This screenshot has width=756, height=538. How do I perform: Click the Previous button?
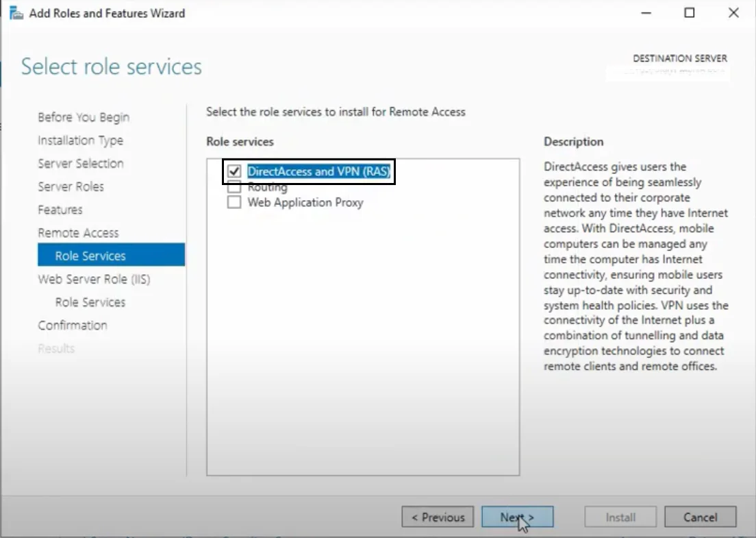pyautogui.click(x=437, y=517)
